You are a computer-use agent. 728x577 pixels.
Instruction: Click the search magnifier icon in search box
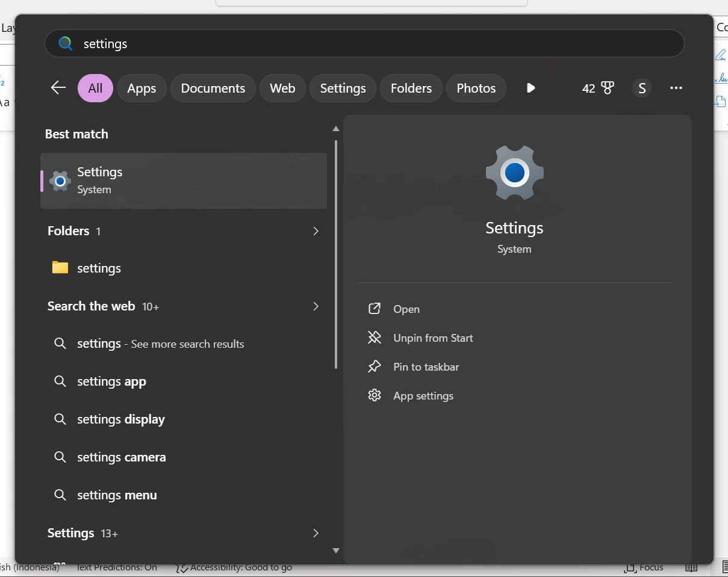tap(65, 43)
